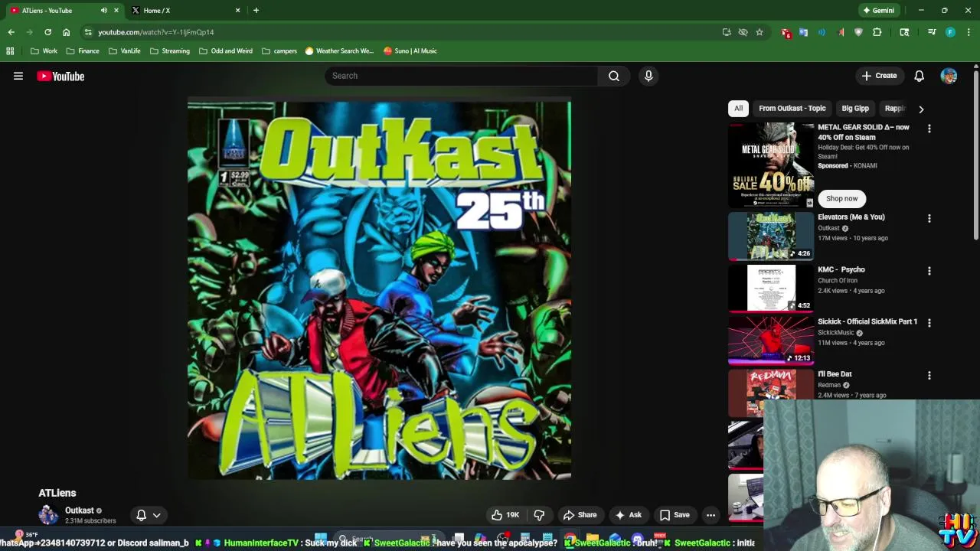Share the ATLiens video
980x551 pixels.
click(580, 515)
